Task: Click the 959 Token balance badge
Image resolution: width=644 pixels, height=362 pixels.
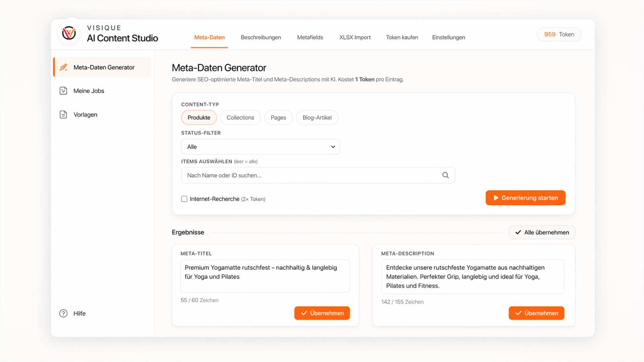Action: pyautogui.click(x=559, y=35)
